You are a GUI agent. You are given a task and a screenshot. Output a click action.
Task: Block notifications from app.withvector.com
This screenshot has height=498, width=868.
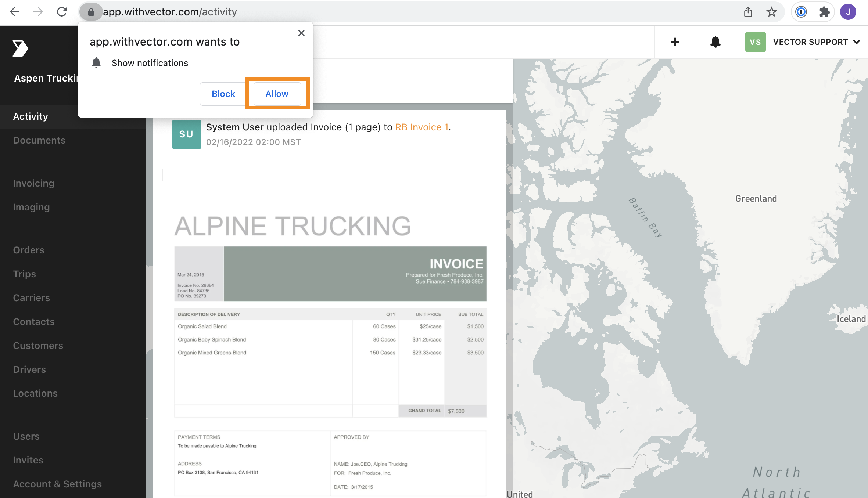tap(223, 94)
